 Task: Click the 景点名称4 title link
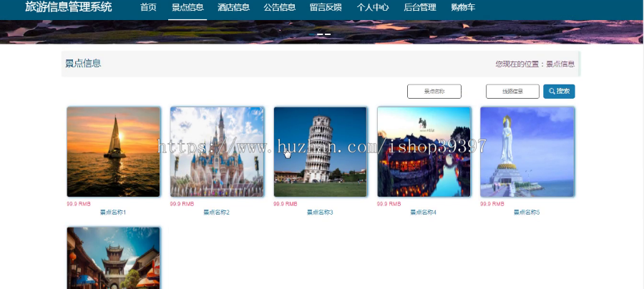pos(424,212)
